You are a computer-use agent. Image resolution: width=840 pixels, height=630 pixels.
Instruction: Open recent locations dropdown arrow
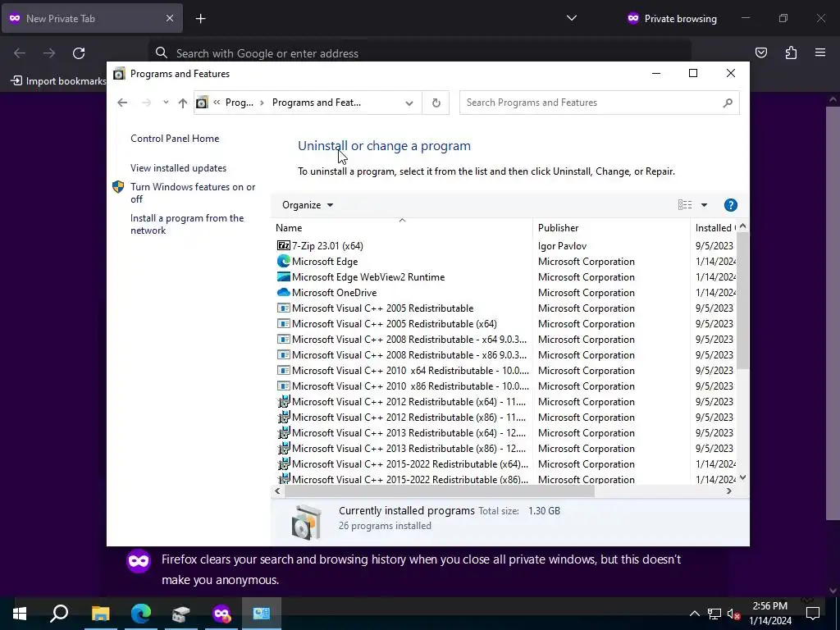(166, 103)
